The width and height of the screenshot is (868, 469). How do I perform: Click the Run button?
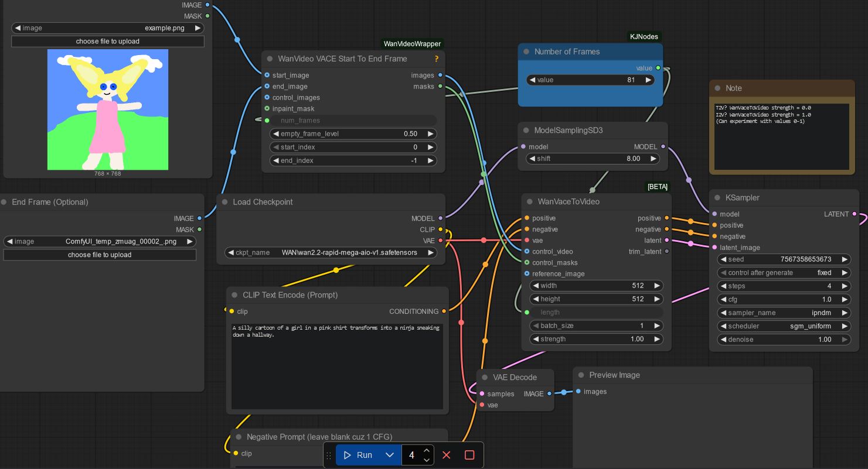358,455
